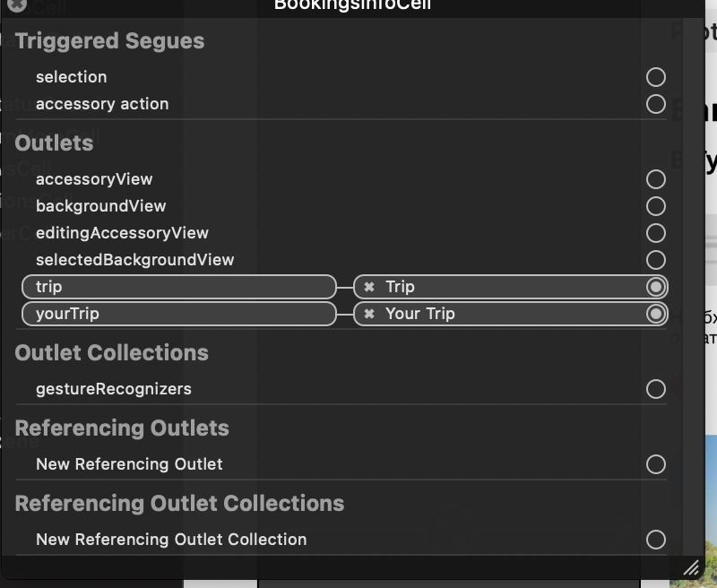
Task: Click the editingAccessoryView outlet connection circle
Action: (x=656, y=233)
